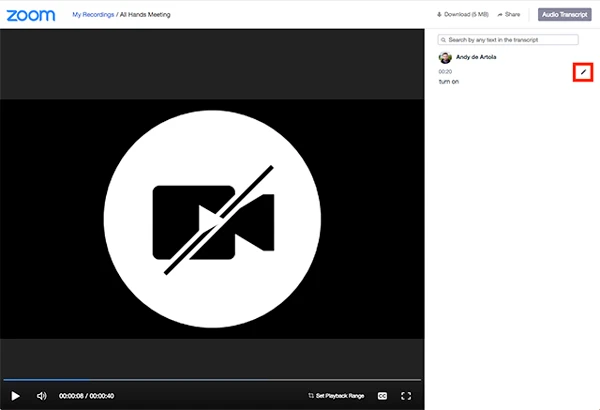
Task: Download the 5 MB recording
Action: [x=461, y=15]
